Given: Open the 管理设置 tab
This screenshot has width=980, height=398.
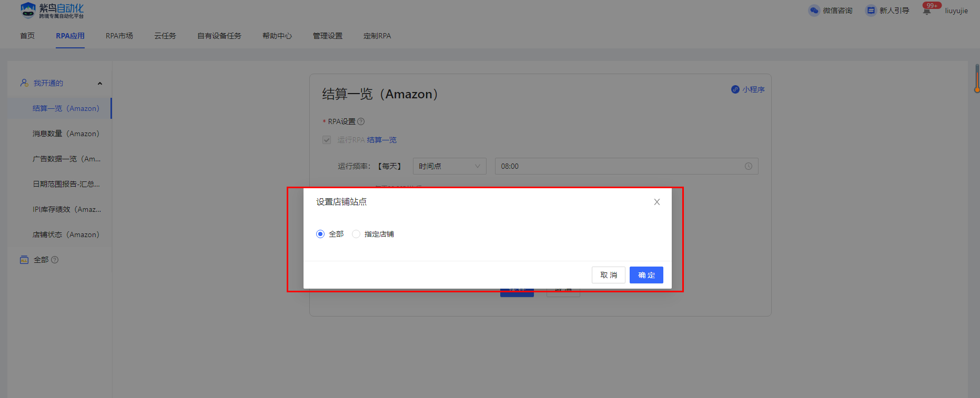Looking at the screenshot, I should coord(328,36).
